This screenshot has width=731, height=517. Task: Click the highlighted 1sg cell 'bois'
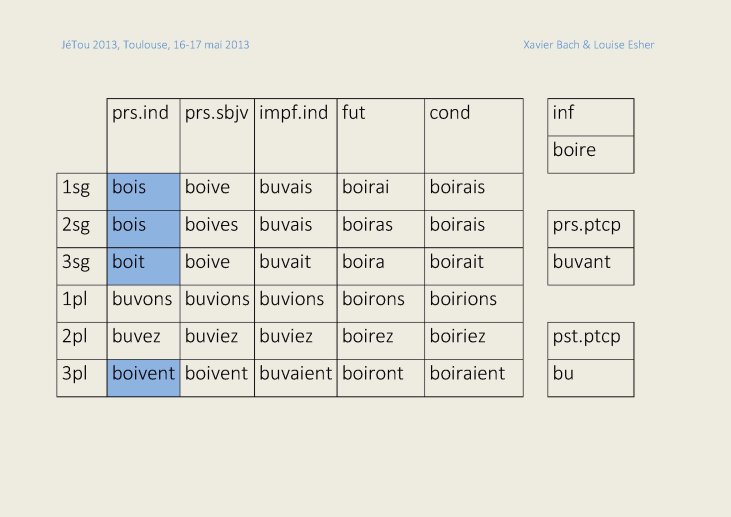pyautogui.click(x=144, y=192)
